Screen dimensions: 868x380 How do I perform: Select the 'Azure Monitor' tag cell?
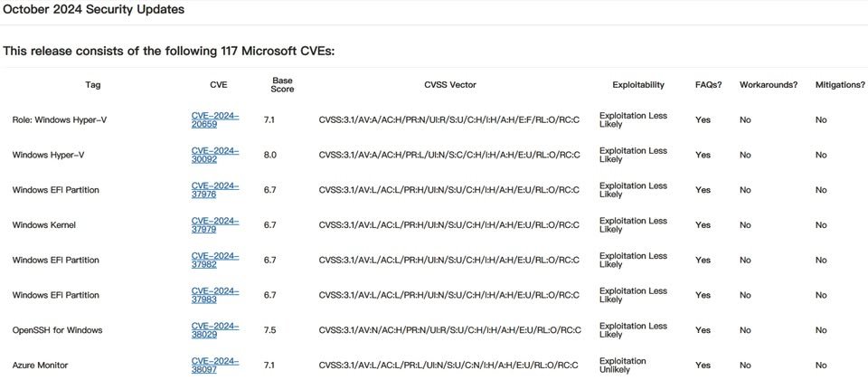click(40, 365)
